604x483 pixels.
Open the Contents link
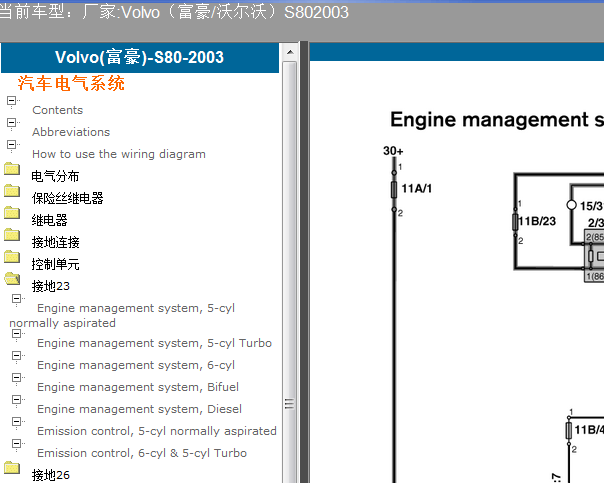[58, 110]
